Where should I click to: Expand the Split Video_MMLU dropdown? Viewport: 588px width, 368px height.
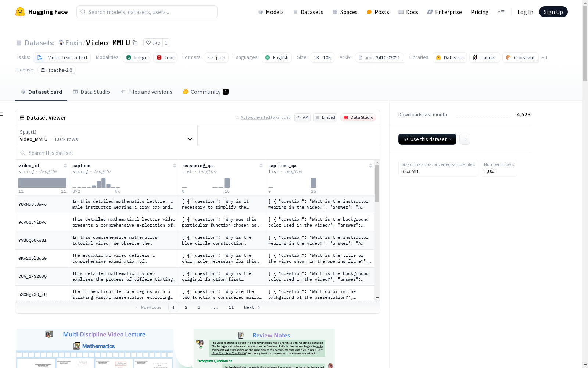pos(107,135)
